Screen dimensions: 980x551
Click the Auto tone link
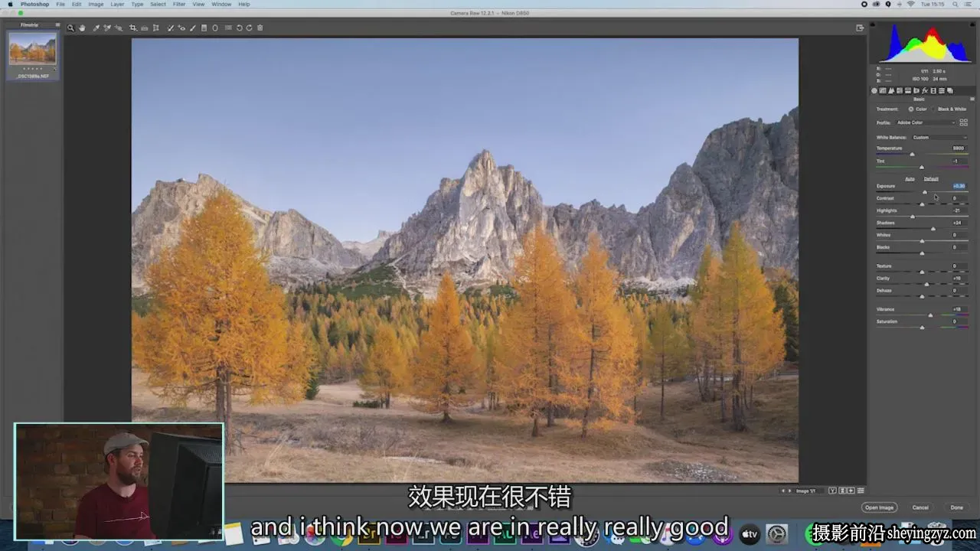910,179
